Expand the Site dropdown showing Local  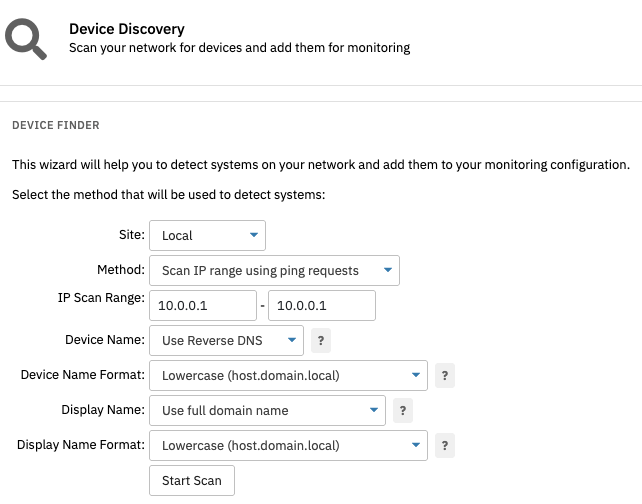pos(207,235)
